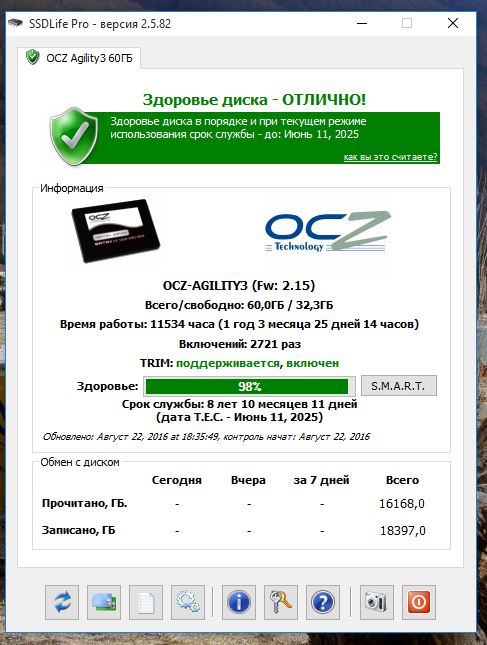This screenshot has width=487, height=645.
Task: Click the 'Время работы: 11534 часа' line
Action: [239, 324]
